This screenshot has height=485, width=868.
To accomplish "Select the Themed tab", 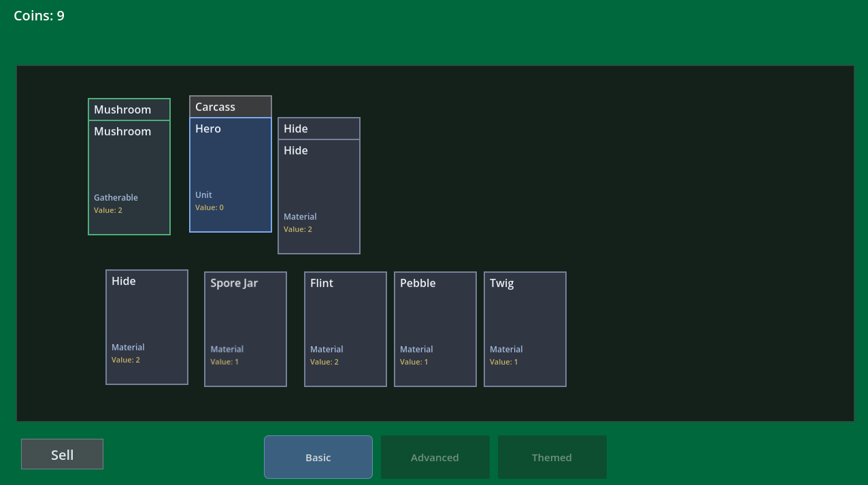I will [552, 457].
